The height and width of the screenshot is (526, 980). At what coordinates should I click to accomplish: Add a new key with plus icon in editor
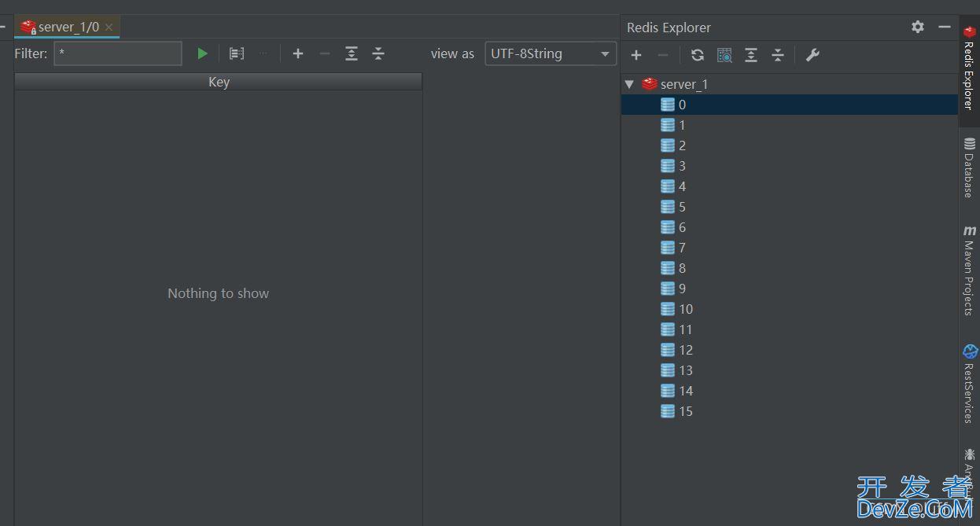click(298, 53)
